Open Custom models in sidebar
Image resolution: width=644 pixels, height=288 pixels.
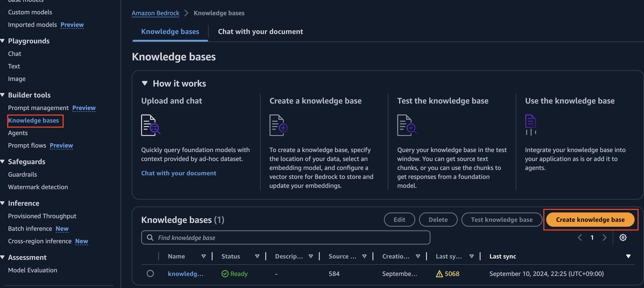click(30, 12)
